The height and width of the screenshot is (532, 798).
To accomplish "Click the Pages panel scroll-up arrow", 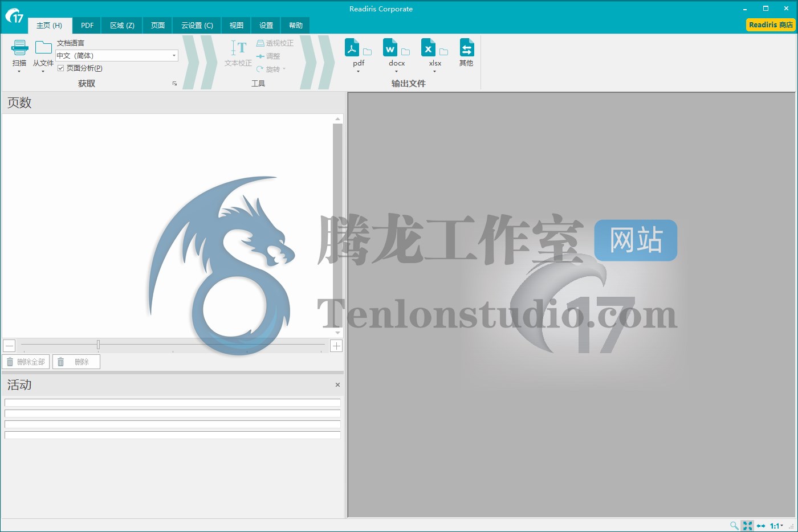I will (x=337, y=119).
